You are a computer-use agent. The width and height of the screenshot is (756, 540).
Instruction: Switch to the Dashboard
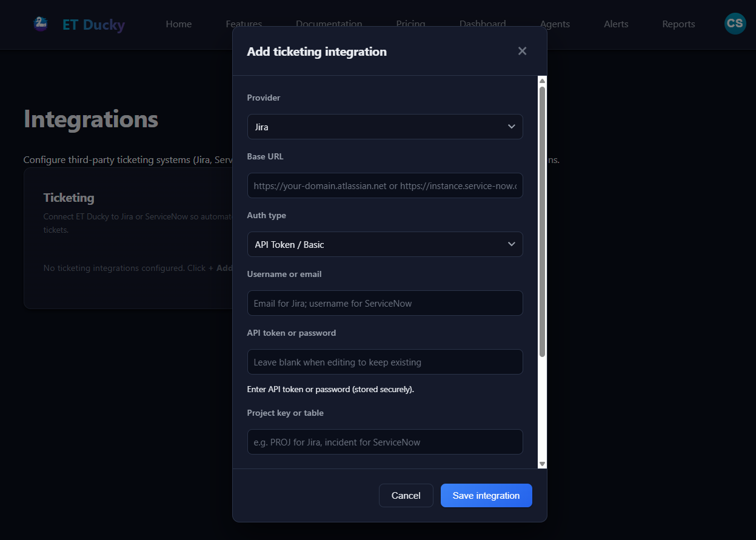(483, 24)
